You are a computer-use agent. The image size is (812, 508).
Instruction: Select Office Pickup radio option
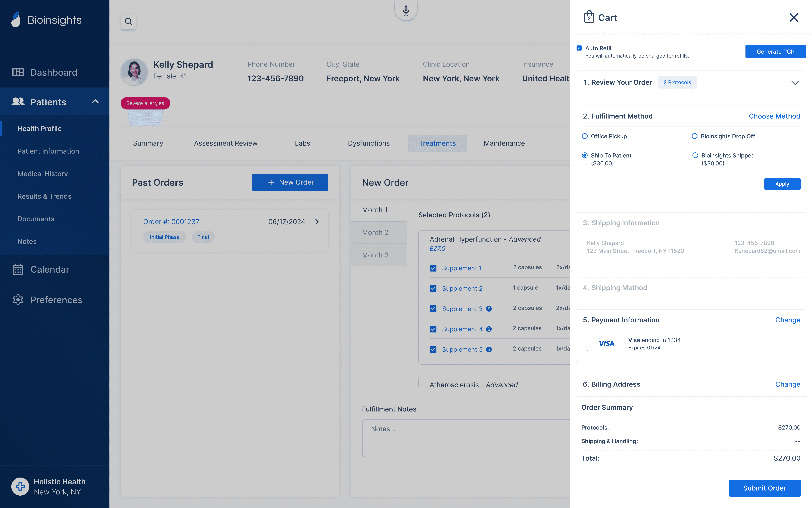585,136
